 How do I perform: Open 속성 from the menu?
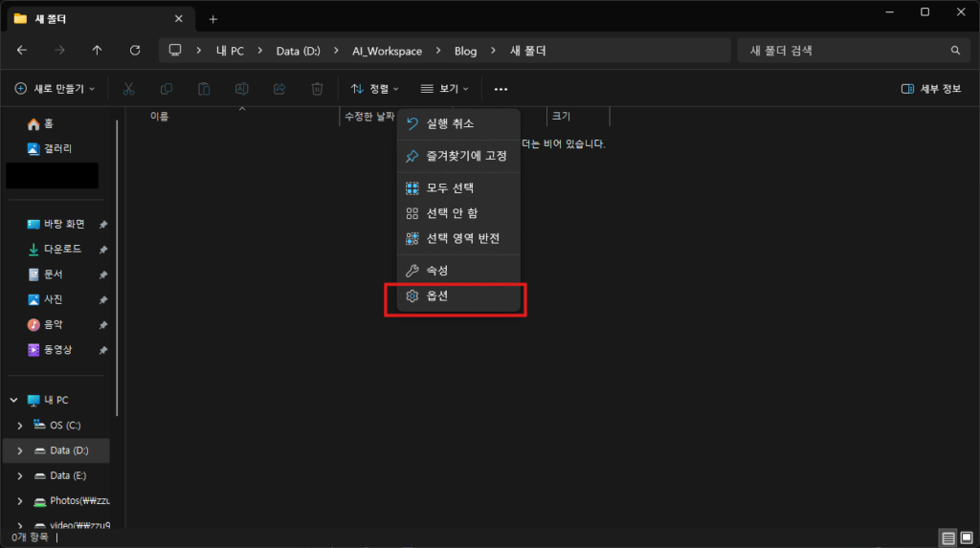coord(458,271)
